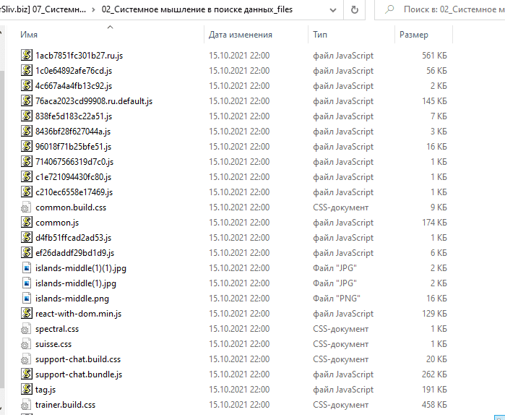Viewport: 505px width, 420px height.
Task: Click the icon of support-chat.bundle.js
Action: (27, 374)
